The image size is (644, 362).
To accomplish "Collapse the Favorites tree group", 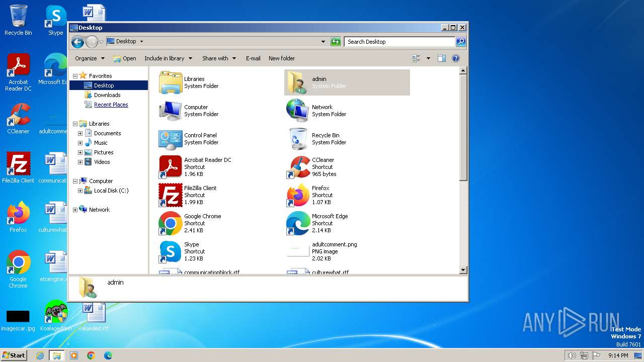I will point(75,76).
